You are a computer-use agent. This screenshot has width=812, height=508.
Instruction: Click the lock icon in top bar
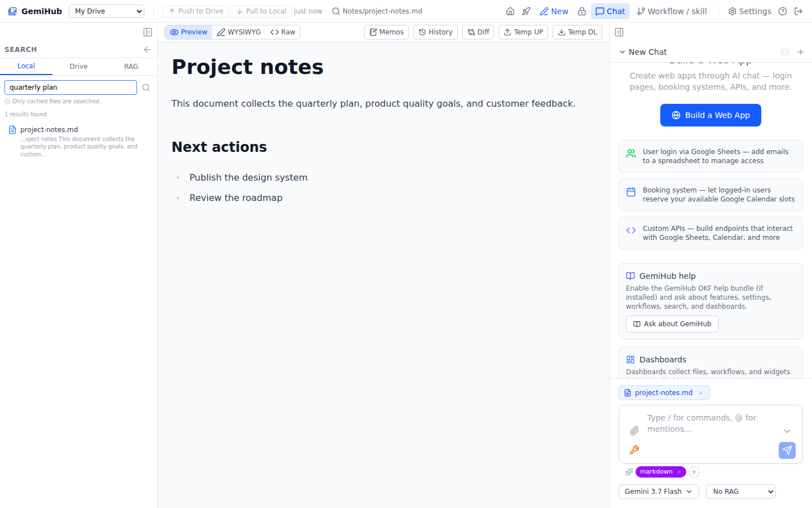click(582, 11)
